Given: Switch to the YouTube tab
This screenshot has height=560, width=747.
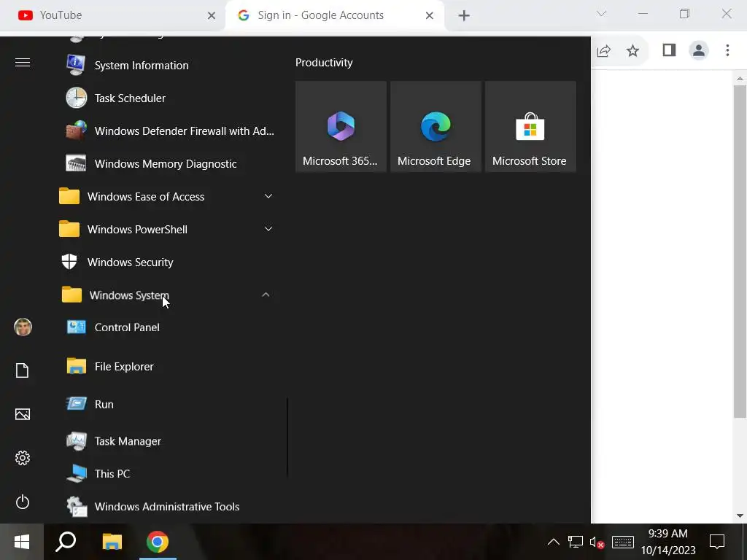Looking at the screenshot, I should (x=112, y=15).
